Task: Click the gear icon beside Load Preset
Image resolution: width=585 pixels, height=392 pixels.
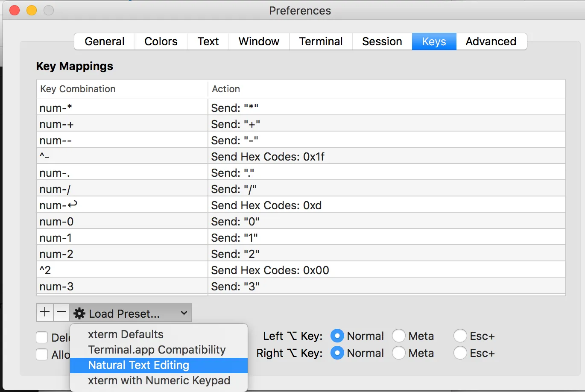Action: (x=79, y=314)
